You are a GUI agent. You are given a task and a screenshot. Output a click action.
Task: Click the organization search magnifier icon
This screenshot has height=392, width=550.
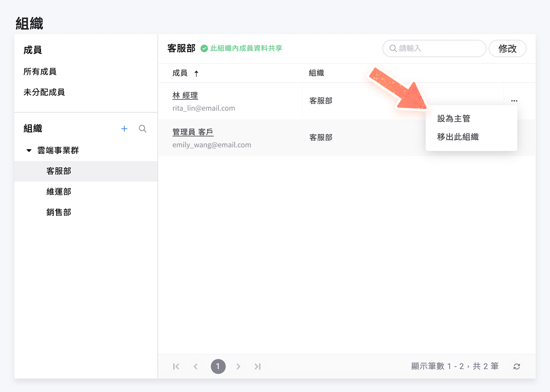tap(142, 129)
